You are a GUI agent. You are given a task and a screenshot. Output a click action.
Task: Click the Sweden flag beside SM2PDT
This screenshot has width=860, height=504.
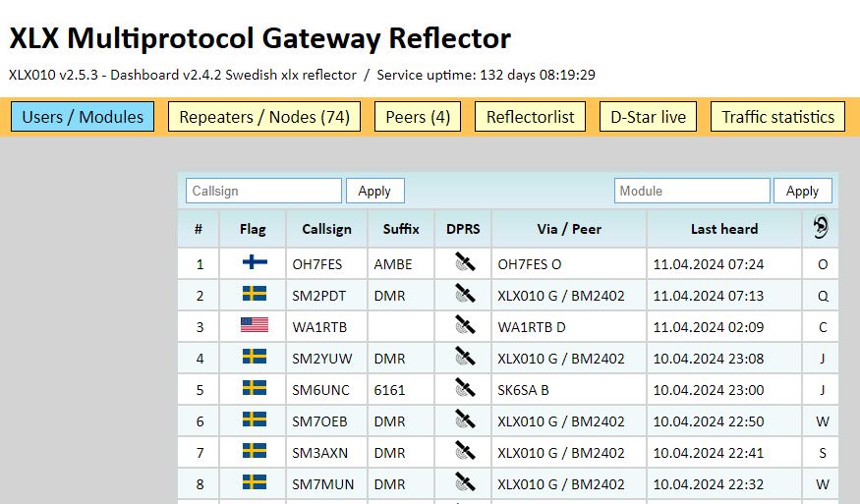(254, 295)
